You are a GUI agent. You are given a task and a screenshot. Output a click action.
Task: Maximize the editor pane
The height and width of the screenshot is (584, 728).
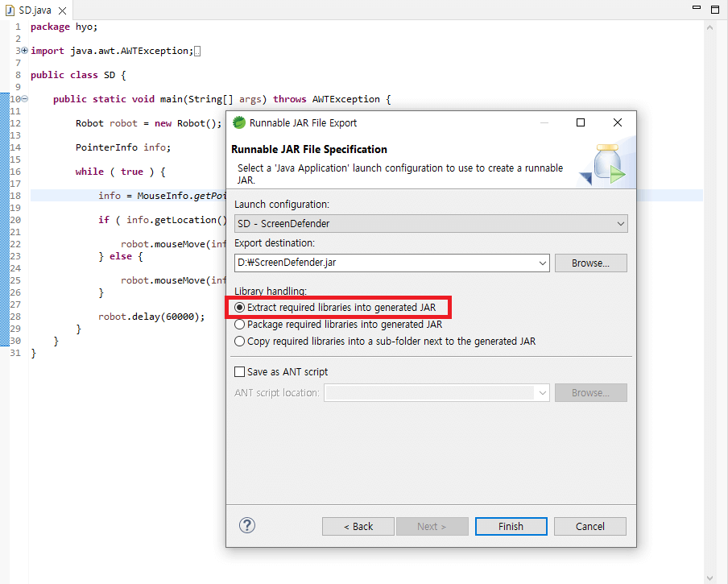(x=715, y=10)
